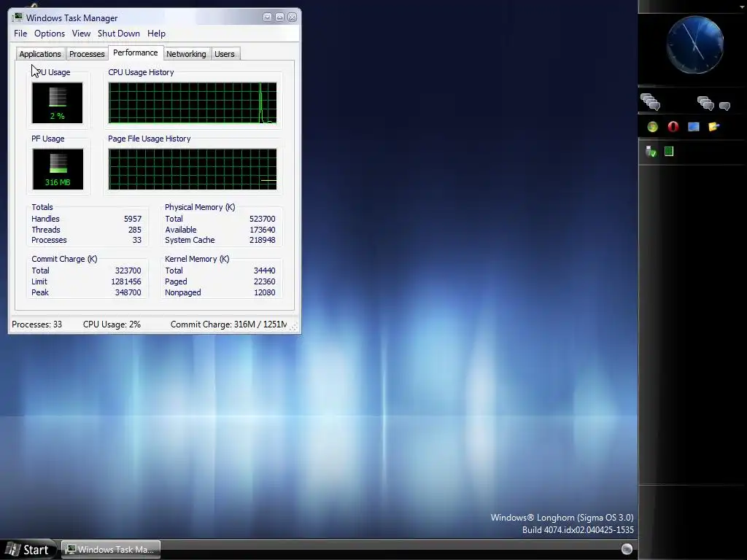747x560 pixels.
Task: Open the View menu in Task Manager
Action: coord(81,34)
